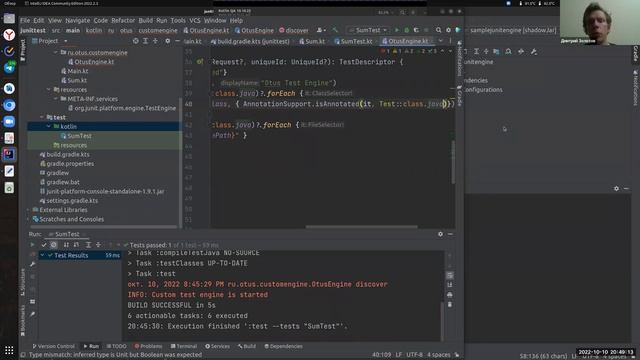The height and width of the screenshot is (360, 640).
Task: Open the Dependencies tool window
Action: 283,346
